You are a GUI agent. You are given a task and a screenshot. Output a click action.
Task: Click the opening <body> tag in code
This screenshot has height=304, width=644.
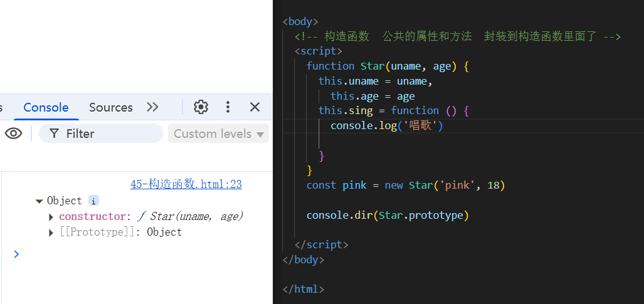[300, 21]
